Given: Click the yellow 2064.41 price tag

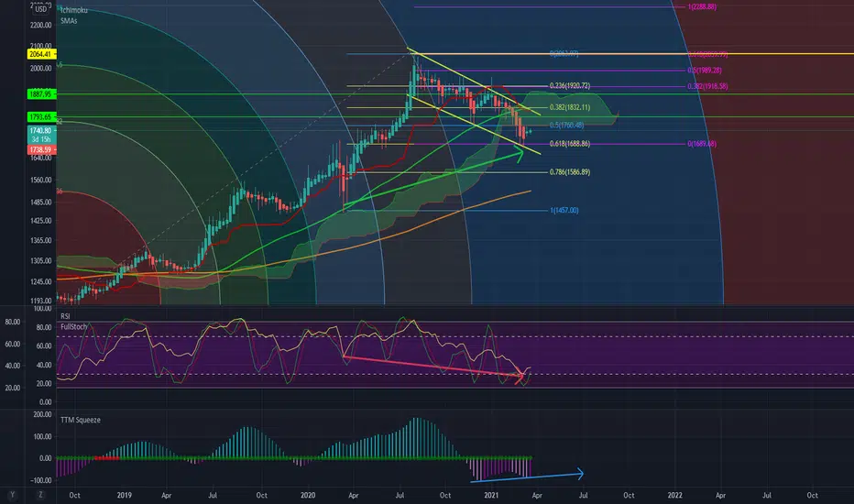Looking at the screenshot, I should point(41,54).
